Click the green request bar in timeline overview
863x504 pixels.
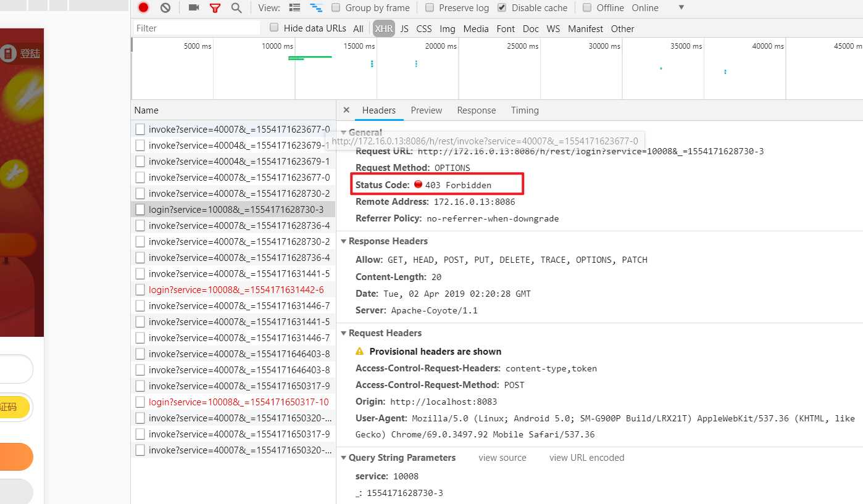[310, 57]
